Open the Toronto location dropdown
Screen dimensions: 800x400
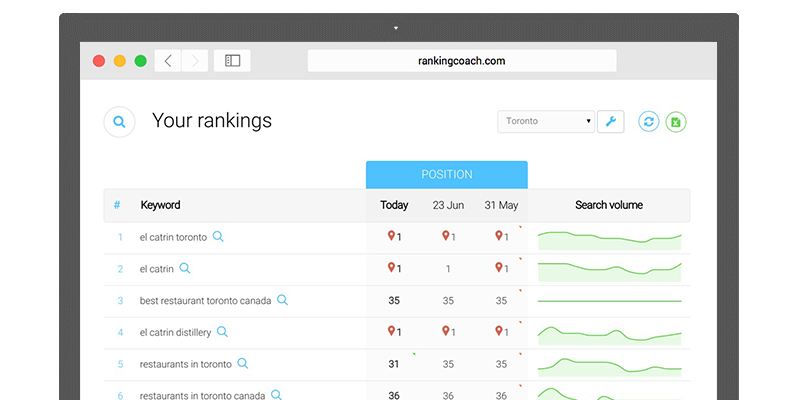(x=546, y=122)
